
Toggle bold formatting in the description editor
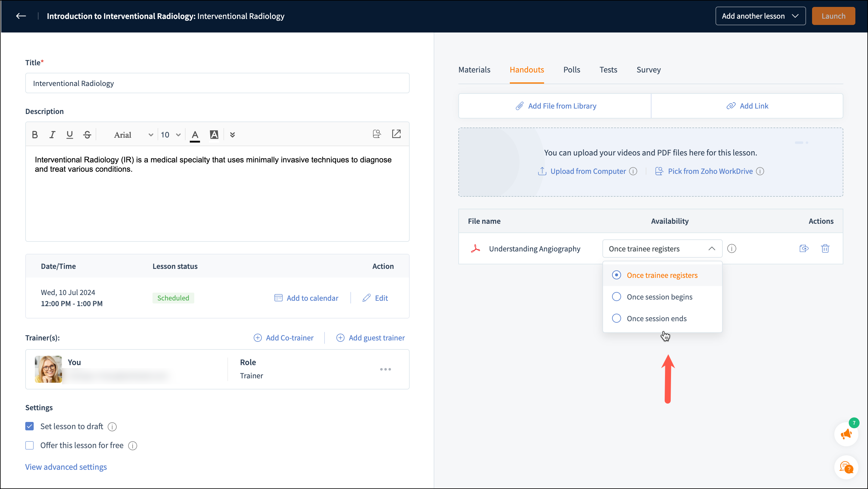tap(35, 135)
